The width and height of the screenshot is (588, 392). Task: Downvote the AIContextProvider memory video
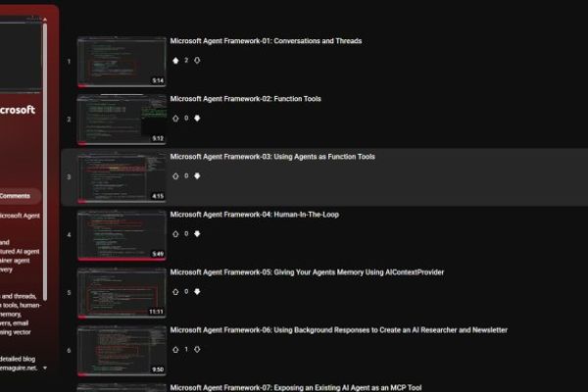[197, 292]
